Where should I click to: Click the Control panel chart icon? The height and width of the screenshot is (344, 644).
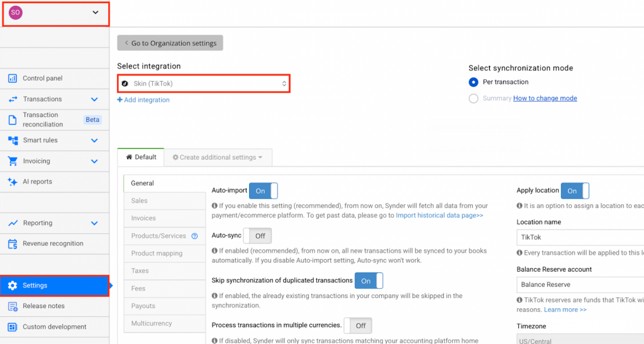tap(12, 79)
